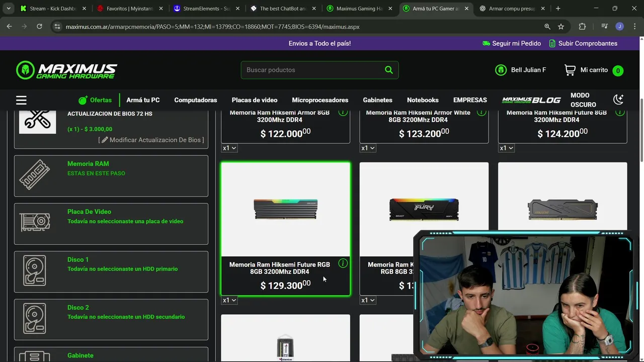The height and width of the screenshot is (362, 644).
Task: Open Gabinetes menu item
Action: (x=377, y=100)
